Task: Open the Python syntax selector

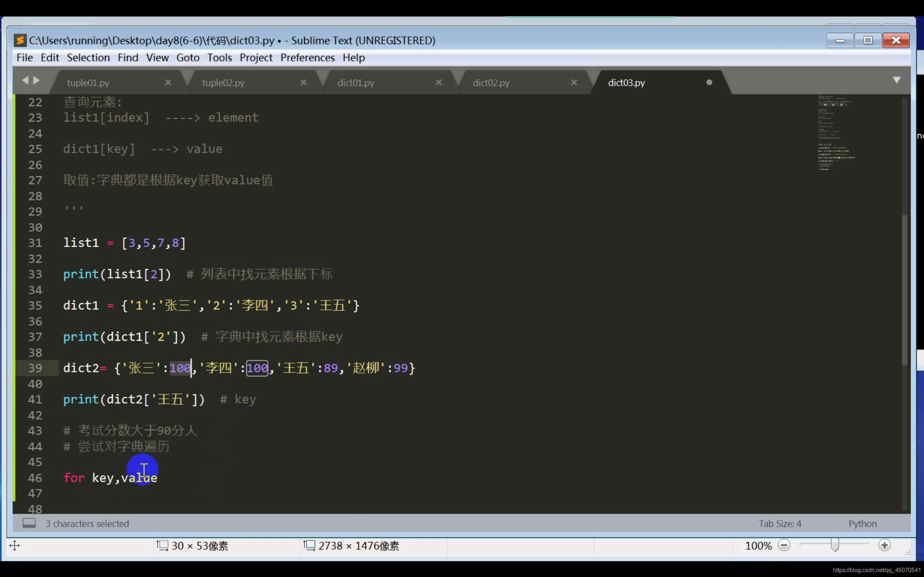Action: click(862, 524)
